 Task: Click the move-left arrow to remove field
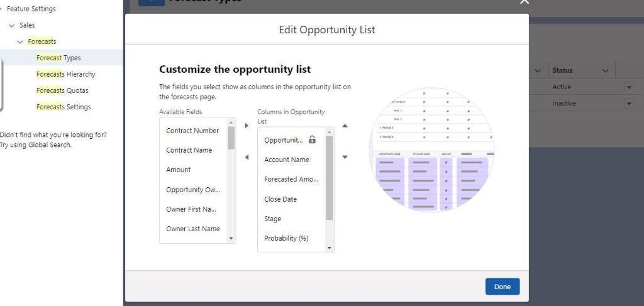[247, 157]
